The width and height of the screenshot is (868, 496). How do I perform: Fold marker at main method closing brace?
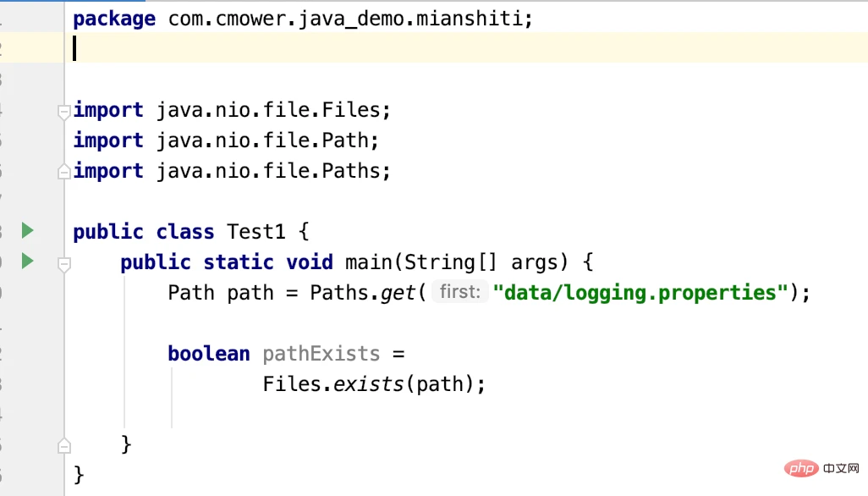pyautogui.click(x=63, y=445)
